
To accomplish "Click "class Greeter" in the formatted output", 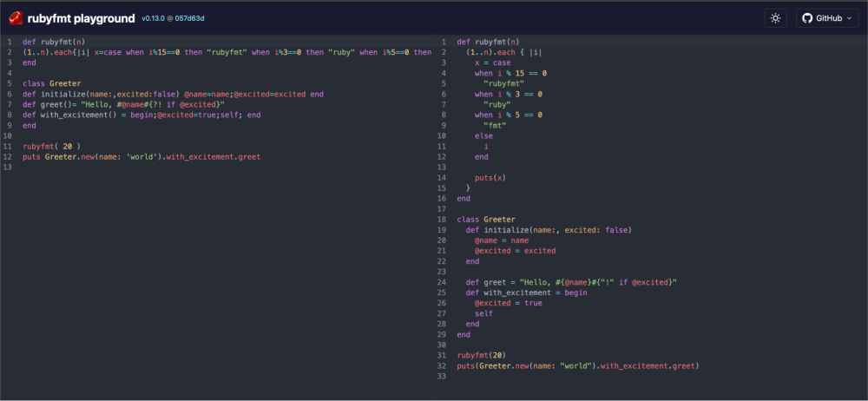I will coord(486,220).
